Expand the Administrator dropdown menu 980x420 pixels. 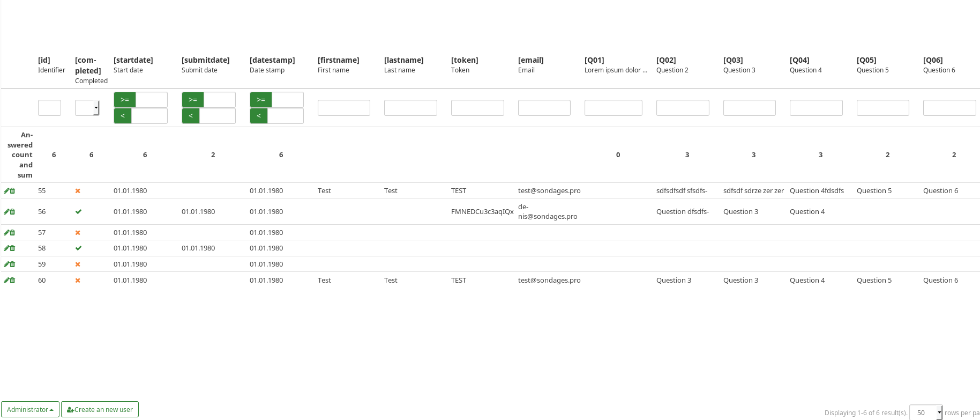tap(30, 409)
